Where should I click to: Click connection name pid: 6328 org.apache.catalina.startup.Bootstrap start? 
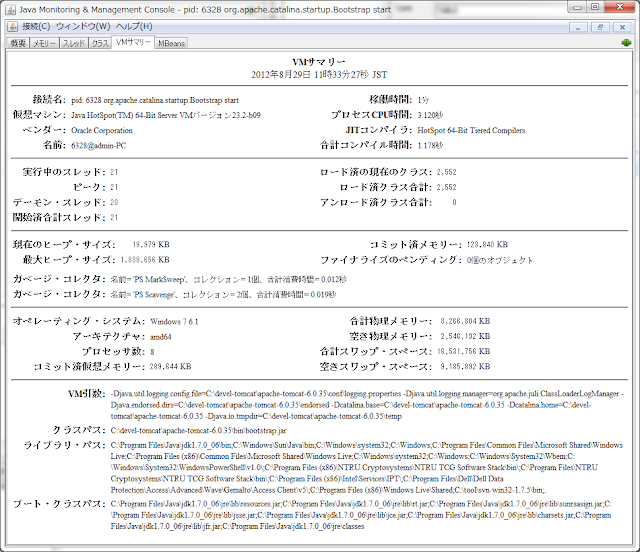pos(155,100)
